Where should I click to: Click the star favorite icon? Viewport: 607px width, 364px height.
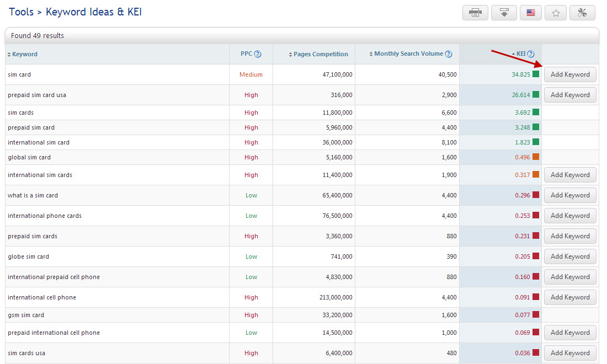tap(556, 13)
